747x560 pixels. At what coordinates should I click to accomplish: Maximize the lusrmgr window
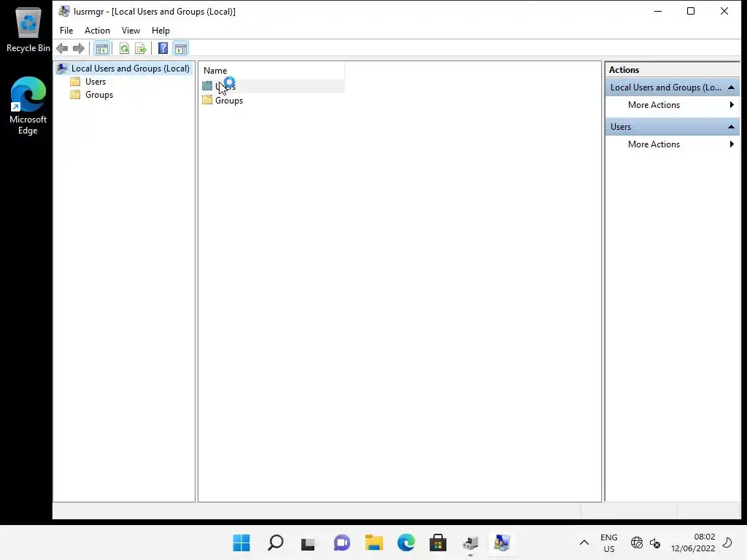pyautogui.click(x=691, y=11)
